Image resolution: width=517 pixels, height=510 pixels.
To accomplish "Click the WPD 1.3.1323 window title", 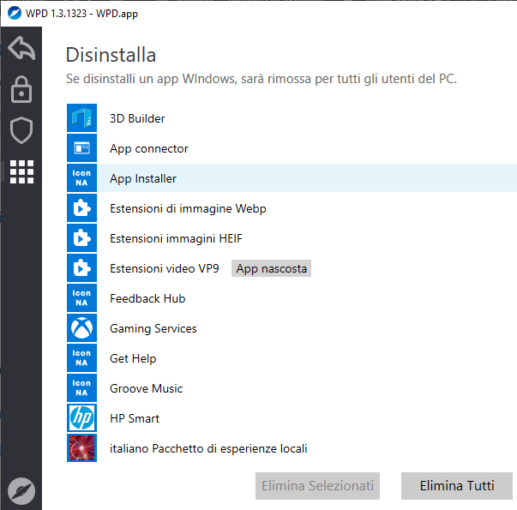I will coord(82,14).
